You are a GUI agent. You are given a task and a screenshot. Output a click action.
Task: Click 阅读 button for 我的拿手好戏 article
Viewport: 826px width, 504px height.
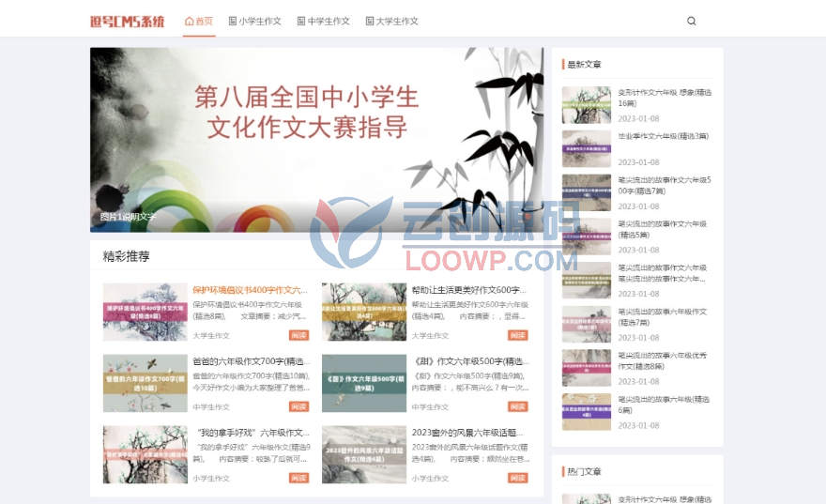pyautogui.click(x=298, y=479)
